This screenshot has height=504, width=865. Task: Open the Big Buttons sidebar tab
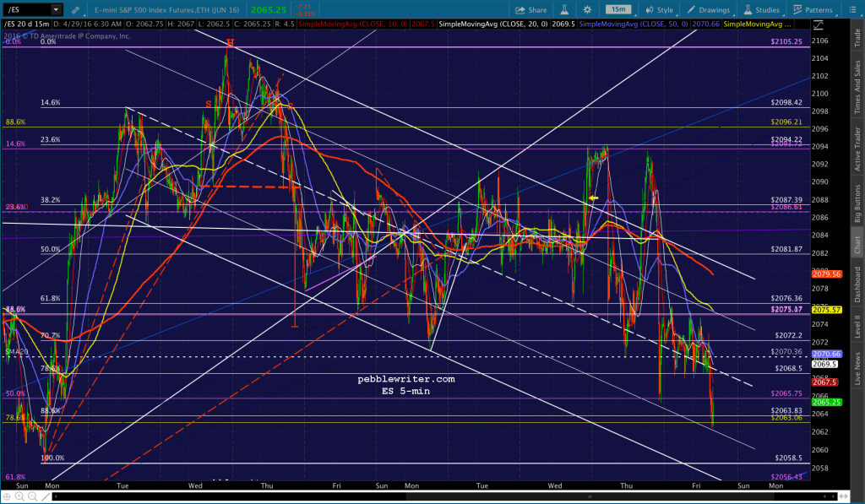857,203
